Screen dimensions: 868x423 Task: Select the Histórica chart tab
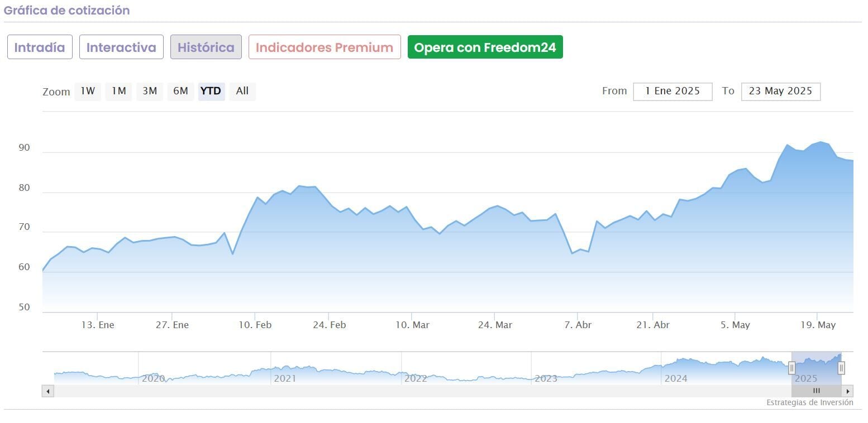pyautogui.click(x=206, y=47)
